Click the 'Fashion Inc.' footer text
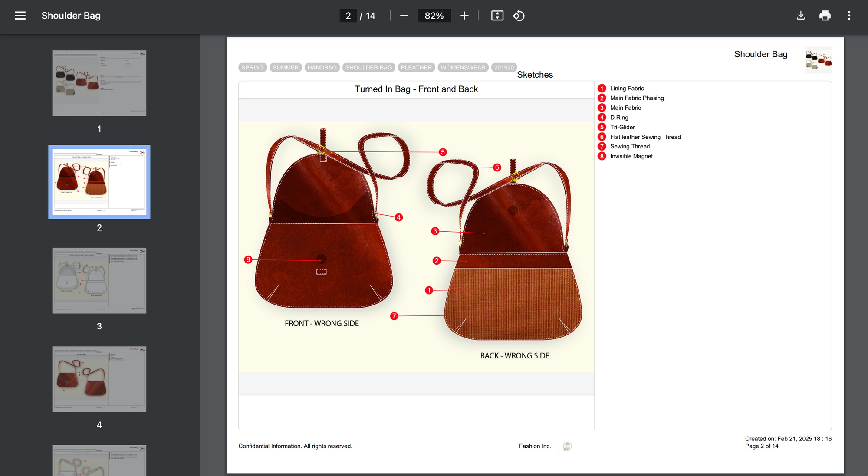868x476 pixels. click(x=535, y=446)
